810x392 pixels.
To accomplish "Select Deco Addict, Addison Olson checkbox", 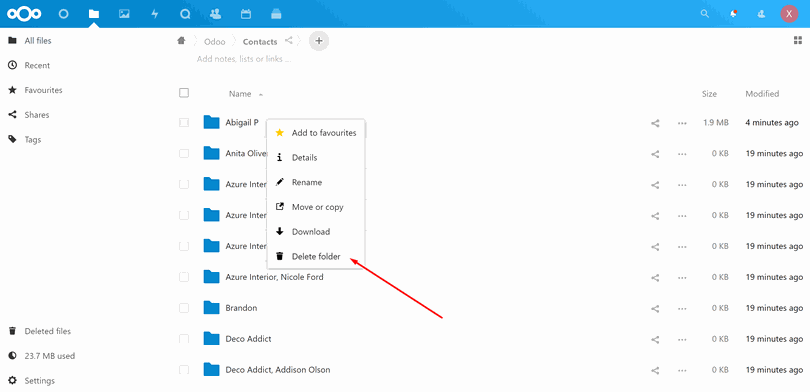I will pos(184,370).
